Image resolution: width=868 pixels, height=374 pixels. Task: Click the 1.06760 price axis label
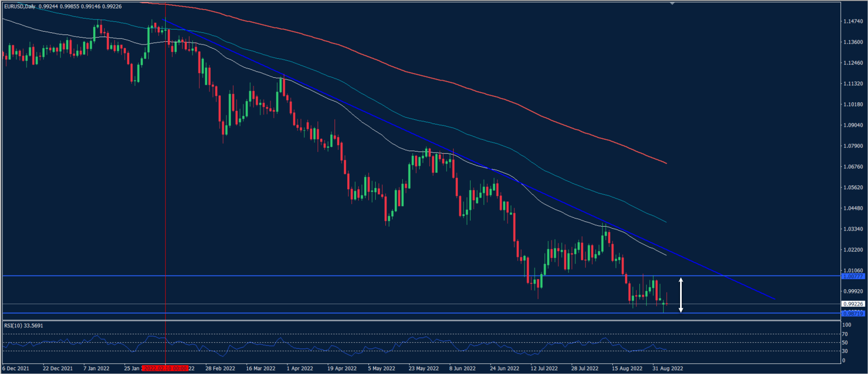[853, 167]
